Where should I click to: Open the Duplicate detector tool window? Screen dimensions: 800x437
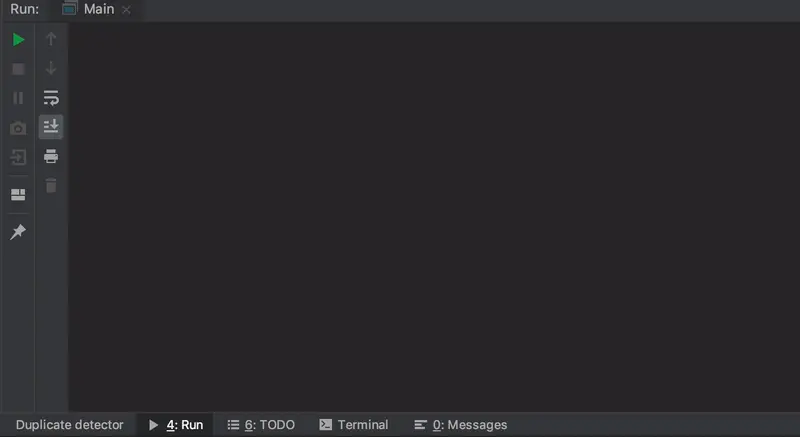pyautogui.click(x=69, y=425)
